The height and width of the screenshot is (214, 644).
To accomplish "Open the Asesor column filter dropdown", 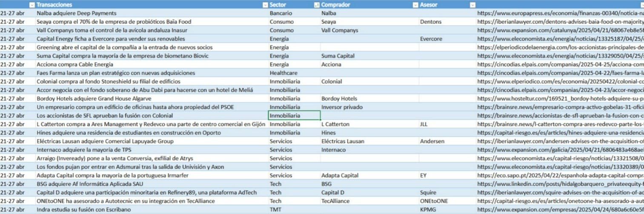I will click(472, 5).
